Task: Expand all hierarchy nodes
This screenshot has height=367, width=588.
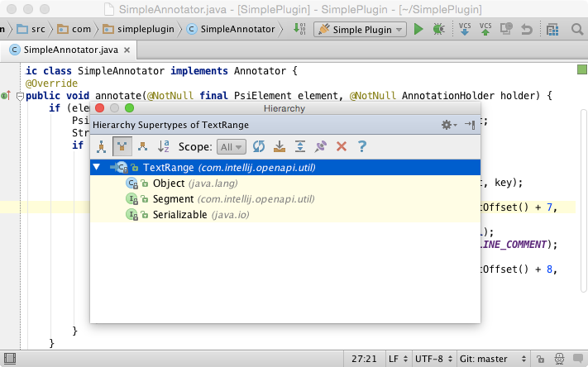Action: [300, 146]
